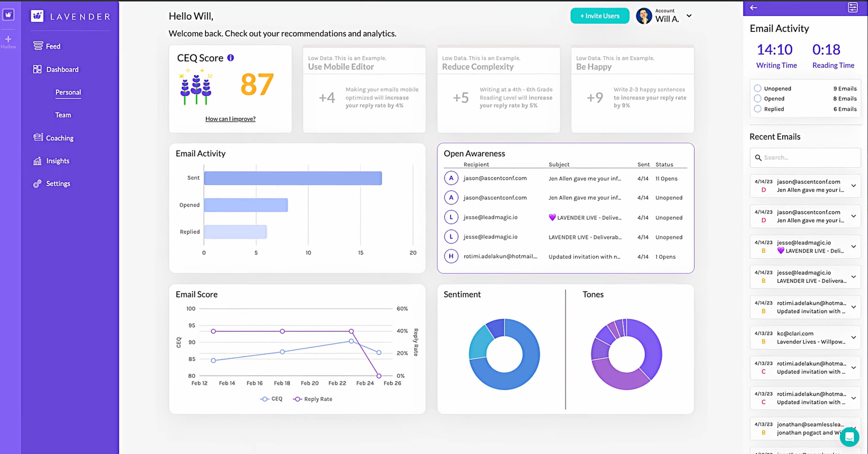Click the Search box in Recent Emails
Image resolution: width=868 pixels, height=454 pixels.
(x=805, y=158)
